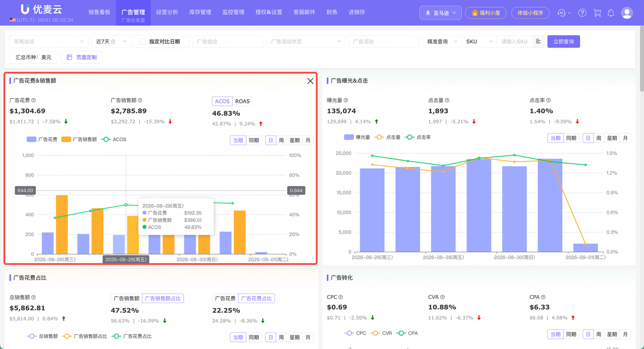This screenshot has height=349, width=644.
Task: Click the 请输入SKU input field
Action: (x=515, y=41)
